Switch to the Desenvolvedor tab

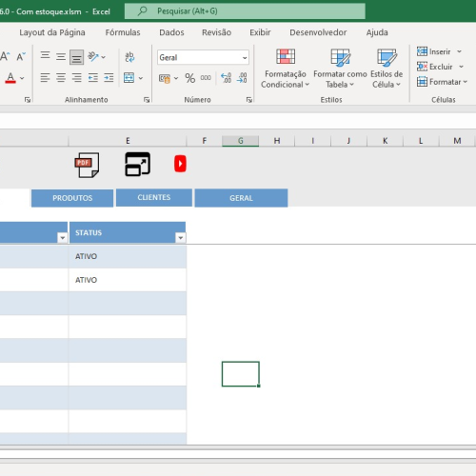click(x=318, y=32)
